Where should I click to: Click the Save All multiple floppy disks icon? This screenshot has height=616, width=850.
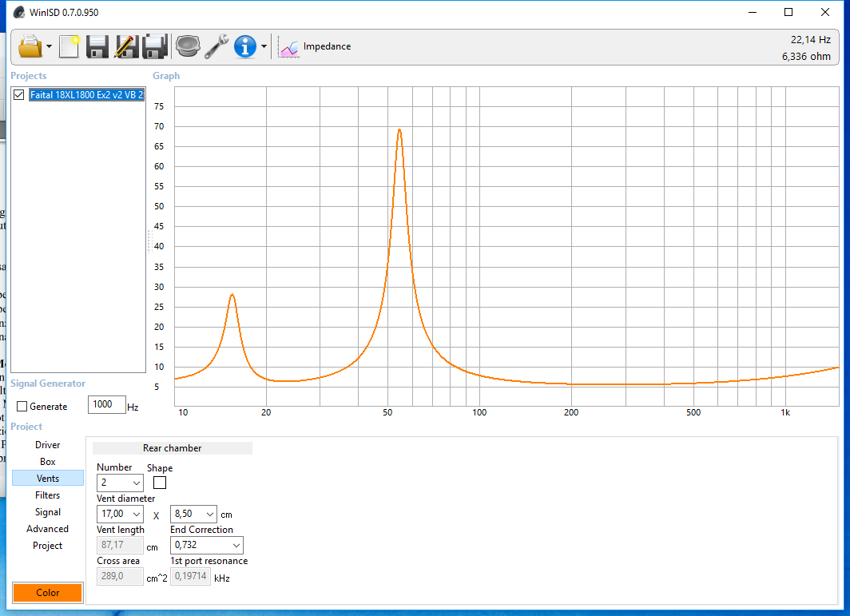click(154, 46)
